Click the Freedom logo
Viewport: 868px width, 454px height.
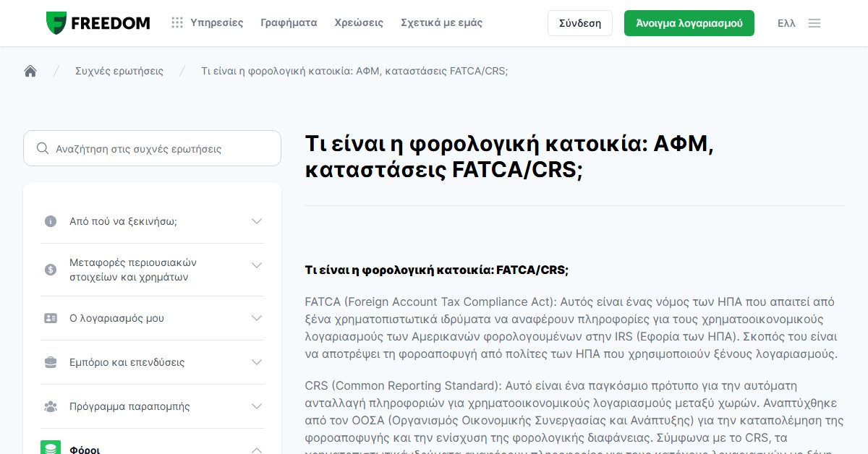pyautogui.click(x=98, y=23)
